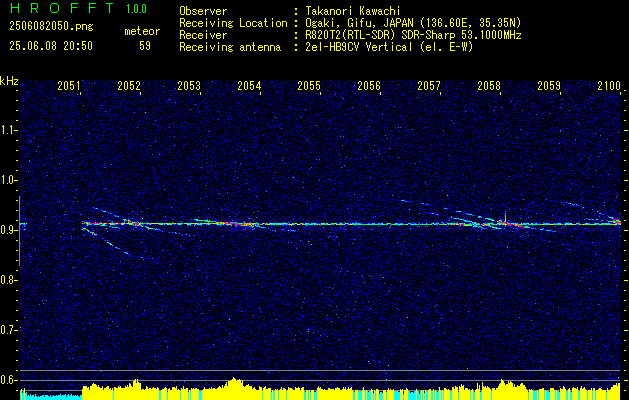Click the version number 1.0.0
The width and height of the screenshot is (629, 400).
pos(136,9)
